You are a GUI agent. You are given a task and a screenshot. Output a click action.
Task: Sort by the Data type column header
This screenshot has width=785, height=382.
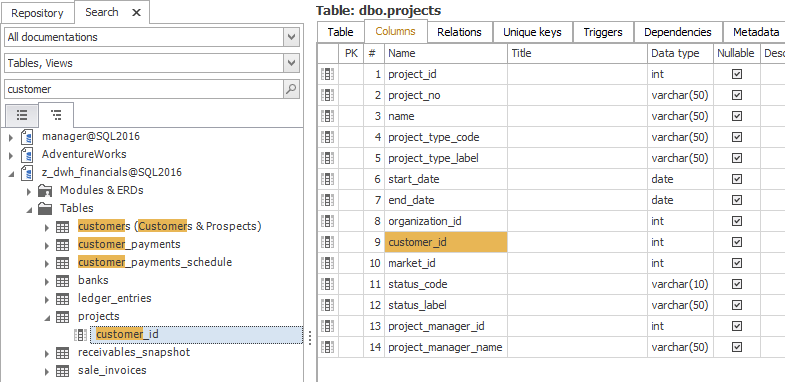pos(680,53)
